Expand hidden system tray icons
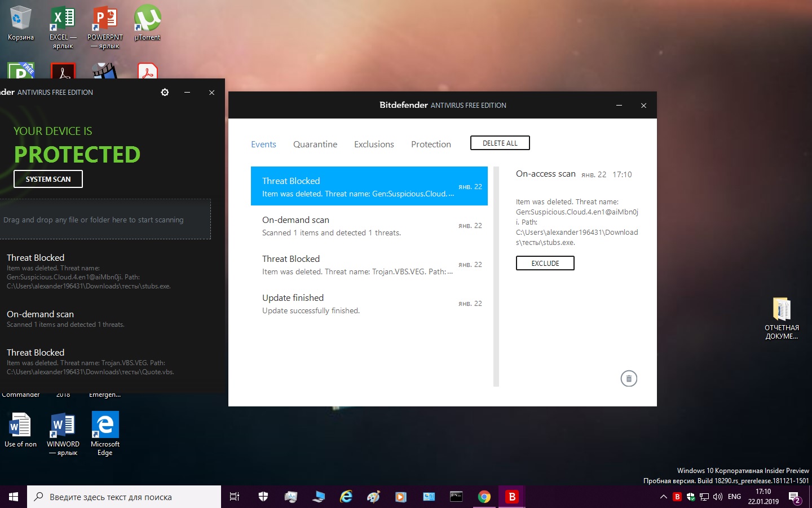 tap(663, 497)
